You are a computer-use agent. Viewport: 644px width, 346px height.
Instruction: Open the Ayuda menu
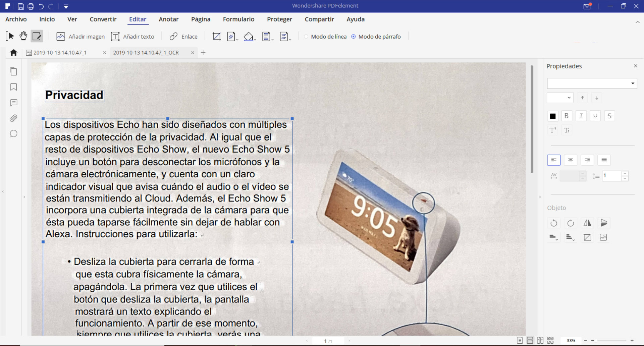click(356, 19)
